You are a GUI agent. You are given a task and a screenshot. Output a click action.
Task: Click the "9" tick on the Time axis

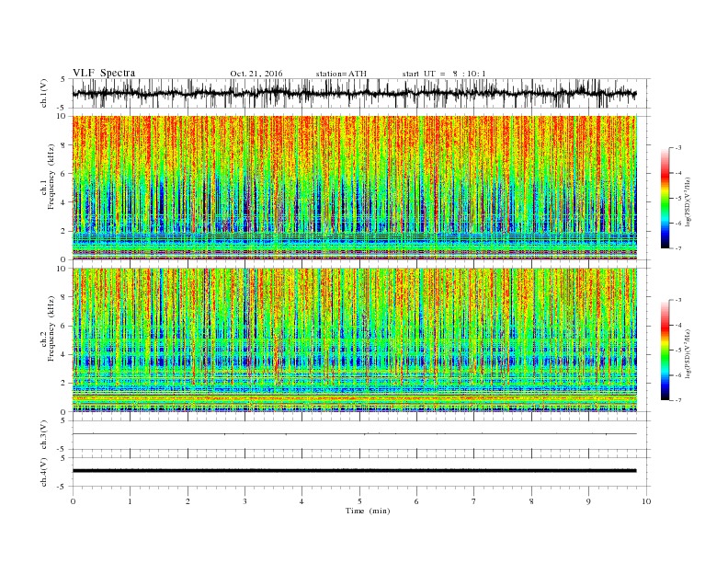pos(588,501)
